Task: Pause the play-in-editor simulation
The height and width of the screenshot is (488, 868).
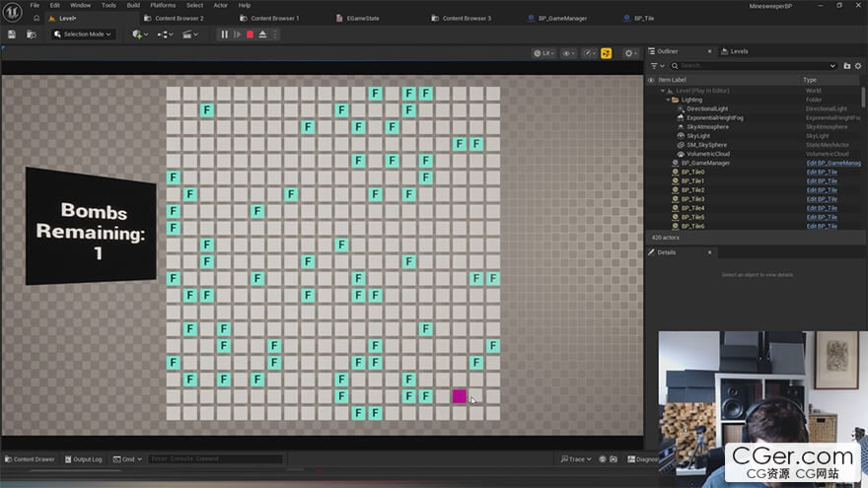Action: click(224, 35)
